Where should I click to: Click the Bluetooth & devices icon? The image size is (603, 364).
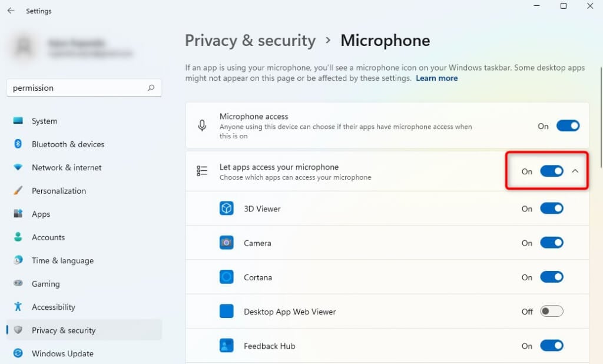18,144
